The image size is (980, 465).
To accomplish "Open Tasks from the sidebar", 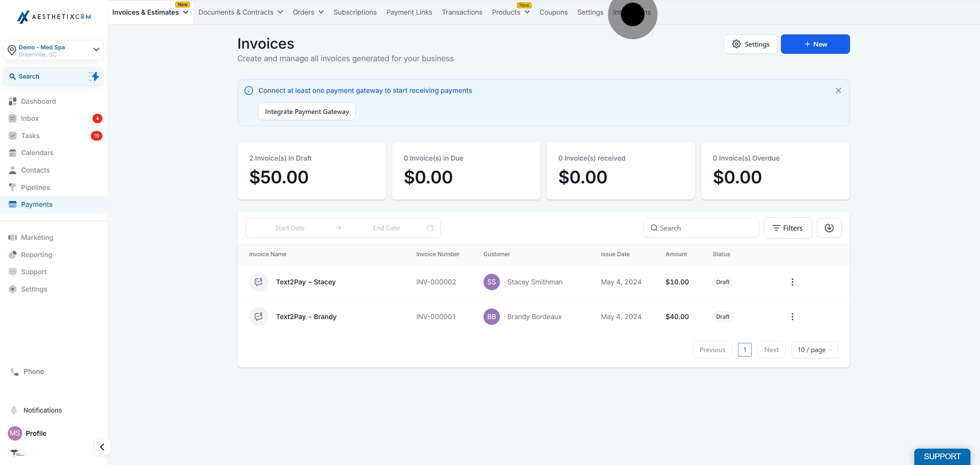I will point(30,136).
